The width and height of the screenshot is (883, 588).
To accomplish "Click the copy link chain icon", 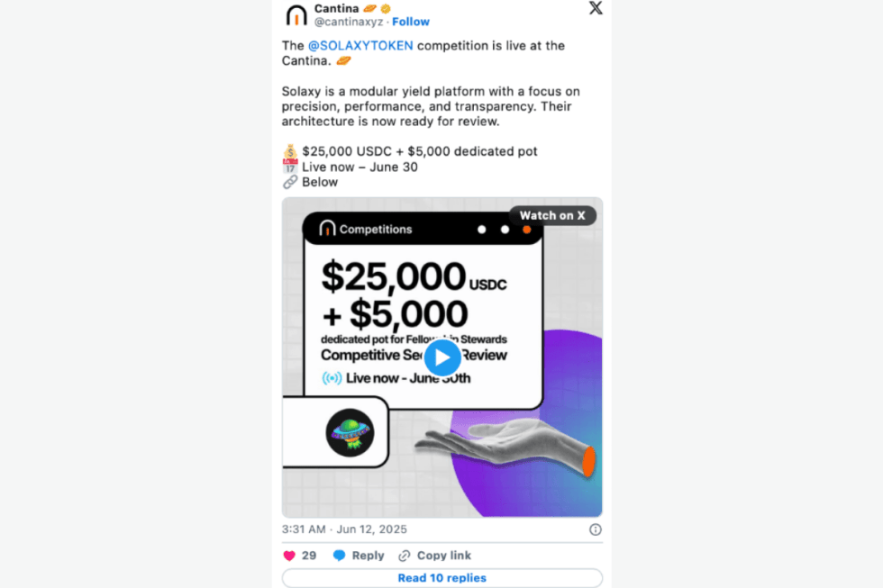I will coord(405,556).
